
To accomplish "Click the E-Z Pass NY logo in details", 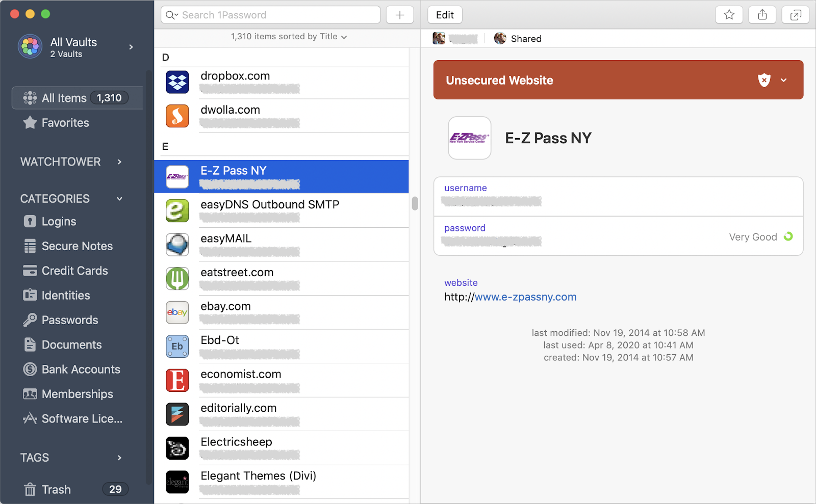I will [470, 138].
